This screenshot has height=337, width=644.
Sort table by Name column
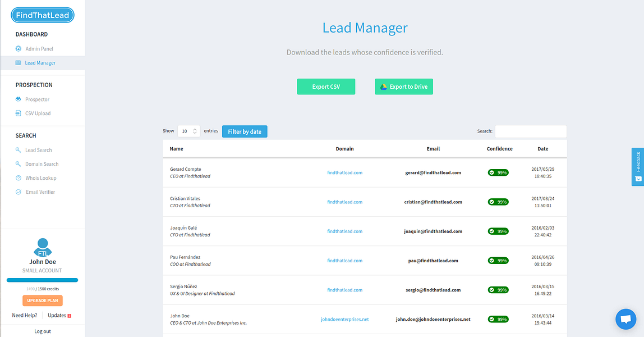coord(177,149)
